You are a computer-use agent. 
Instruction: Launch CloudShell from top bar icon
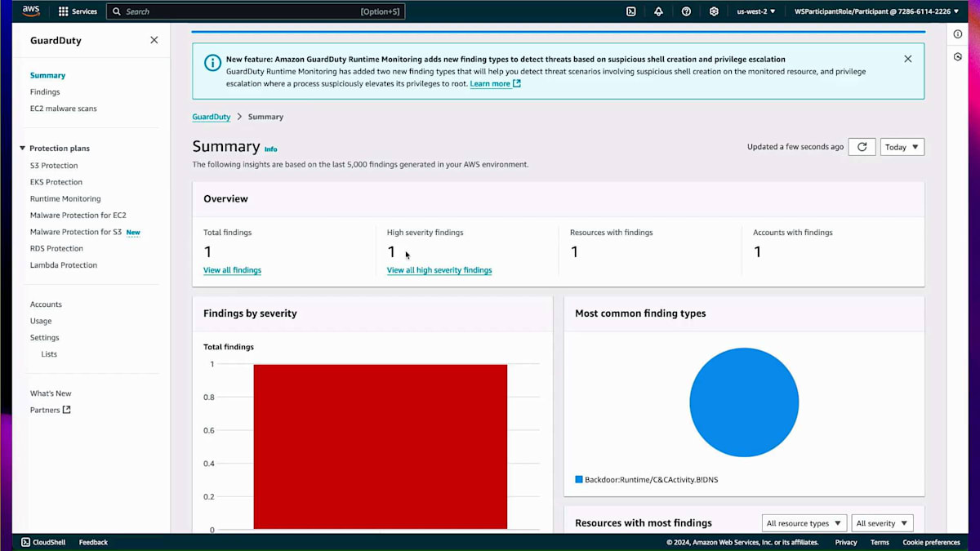coord(630,11)
